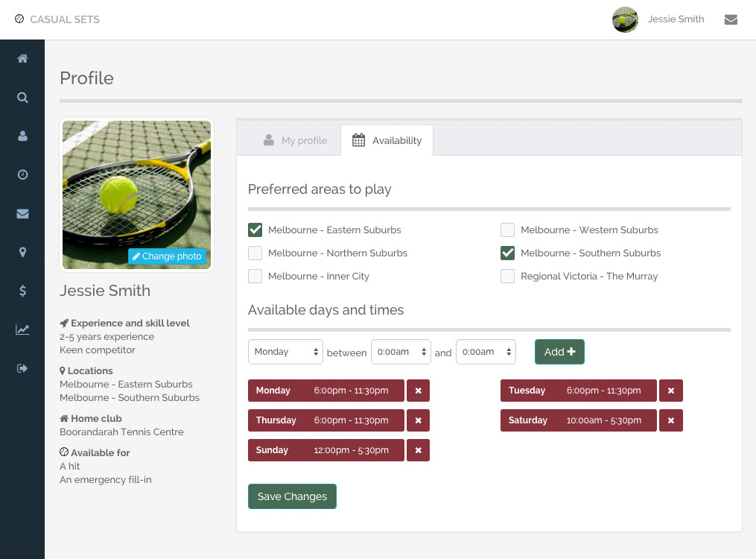Click the Save Changes button

[x=292, y=496]
